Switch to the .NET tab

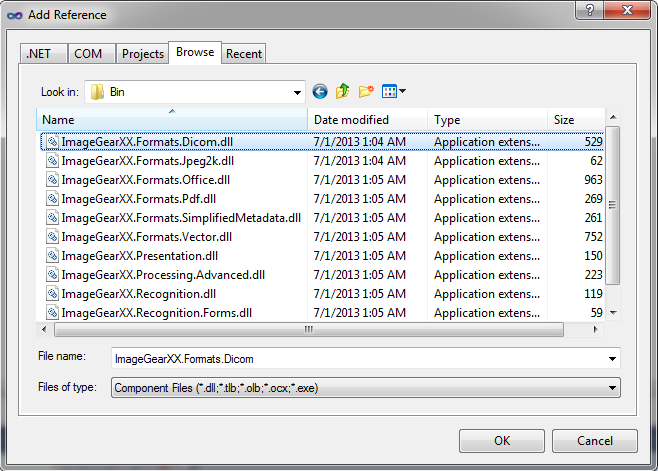(x=43, y=54)
